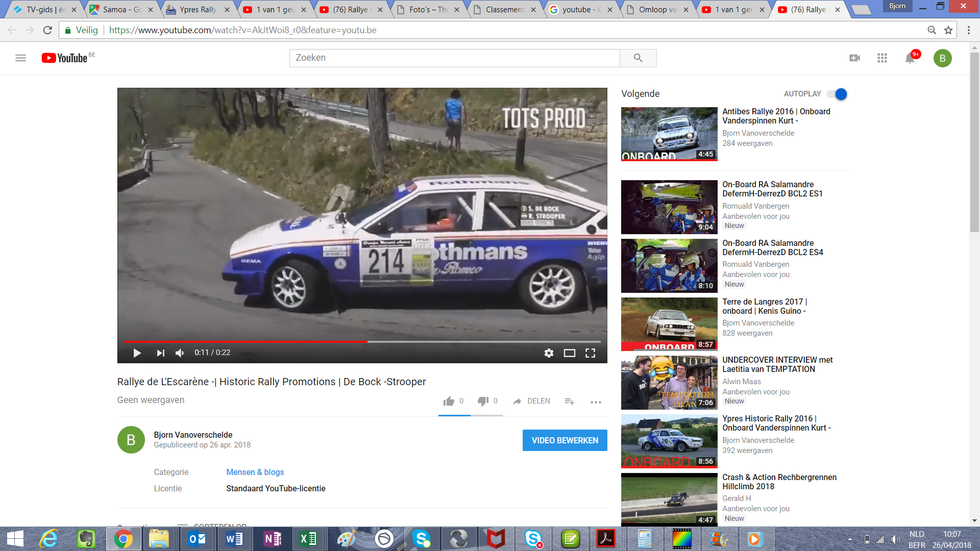Open Outlook from the taskbar

click(x=197, y=539)
